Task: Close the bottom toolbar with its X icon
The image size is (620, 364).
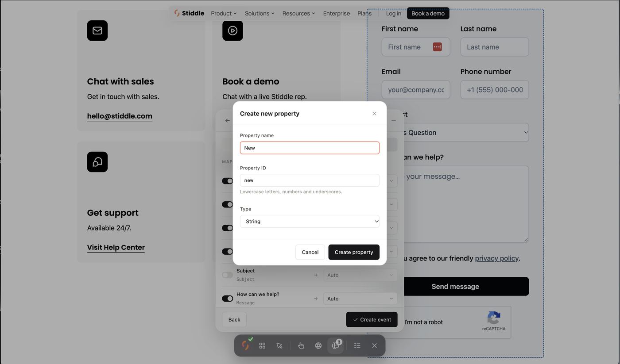Action: (374, 345)
